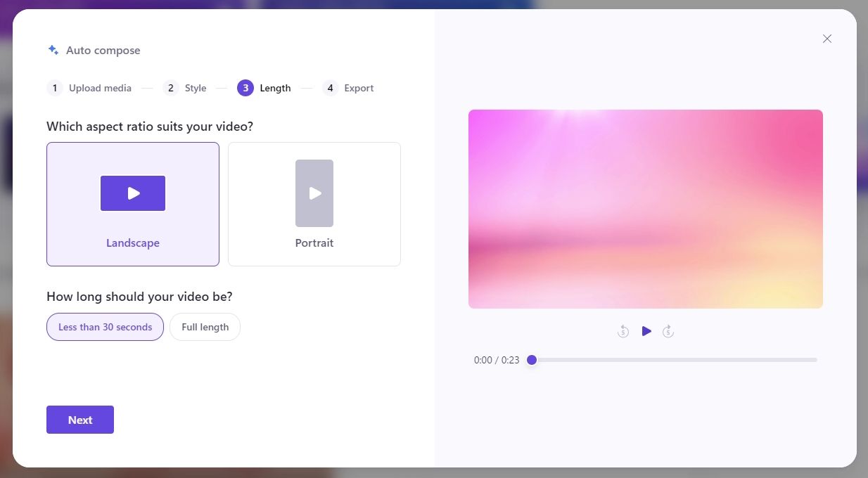Switch video length to Full length
The image size is (868, 478).
tap(205, 327)
